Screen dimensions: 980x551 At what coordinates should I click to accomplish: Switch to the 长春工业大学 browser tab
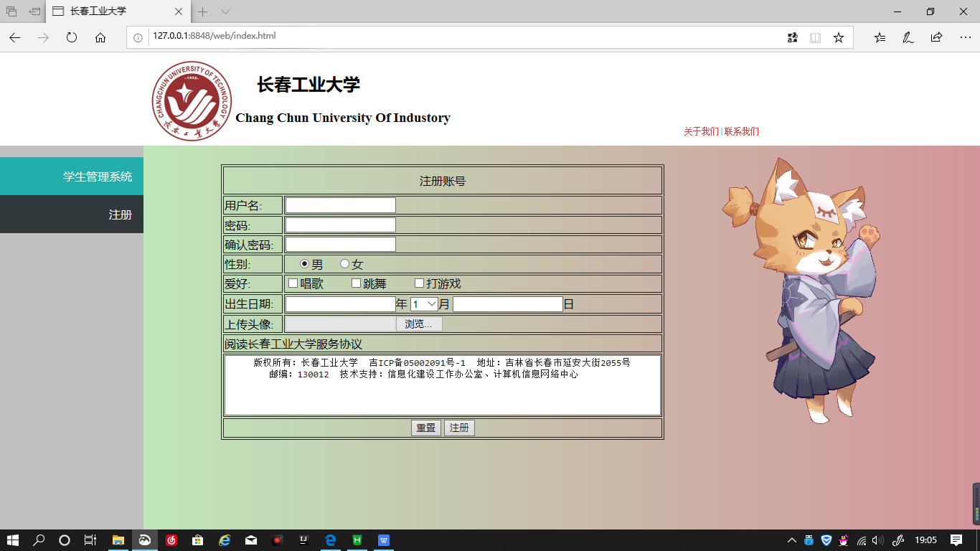(x=118, y=11)
